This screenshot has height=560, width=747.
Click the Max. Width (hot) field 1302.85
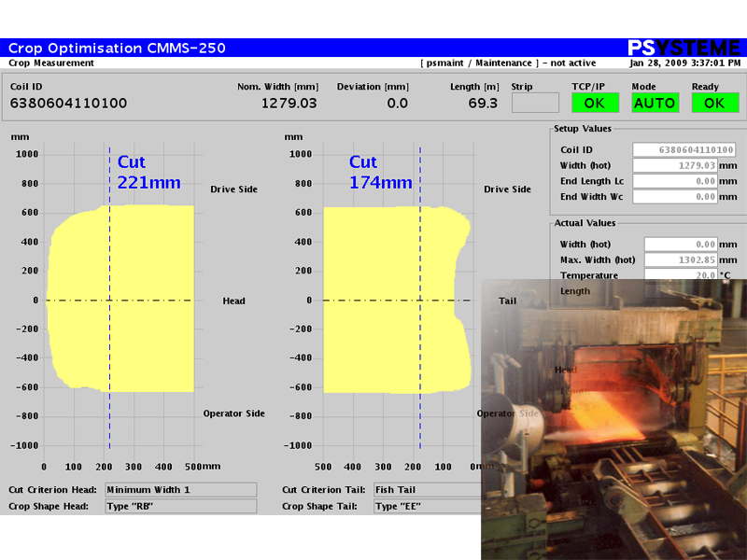(681, 260)
